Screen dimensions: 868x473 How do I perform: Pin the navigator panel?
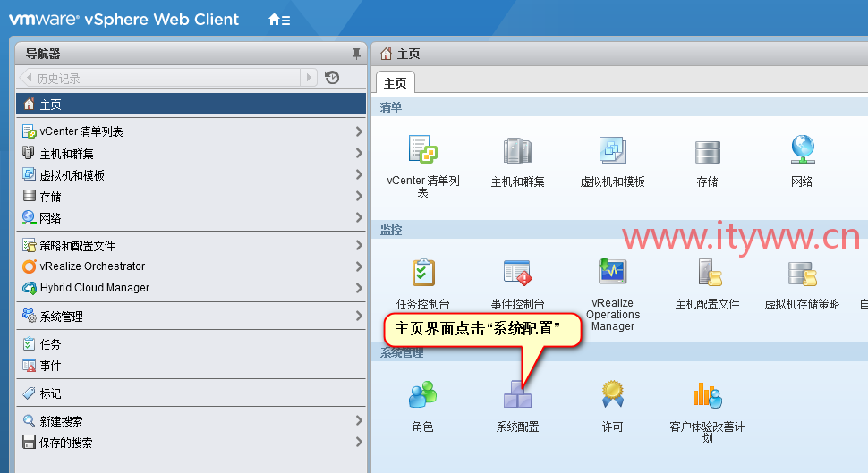[x=356, y=54]
